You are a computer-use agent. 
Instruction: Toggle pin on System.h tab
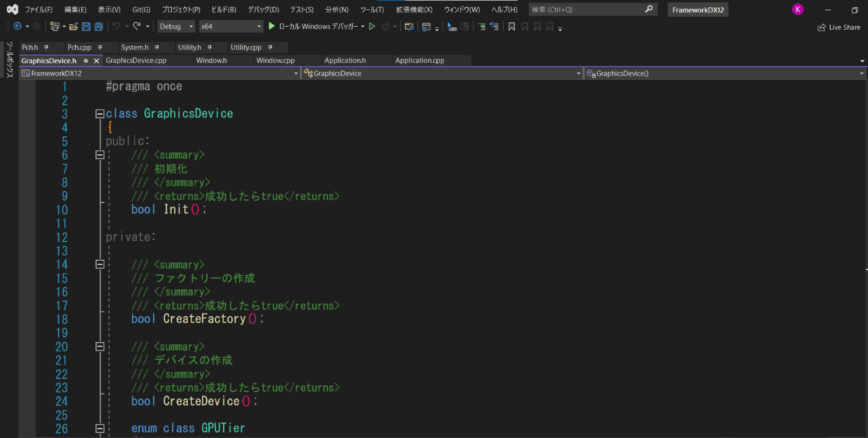point(156,47)
